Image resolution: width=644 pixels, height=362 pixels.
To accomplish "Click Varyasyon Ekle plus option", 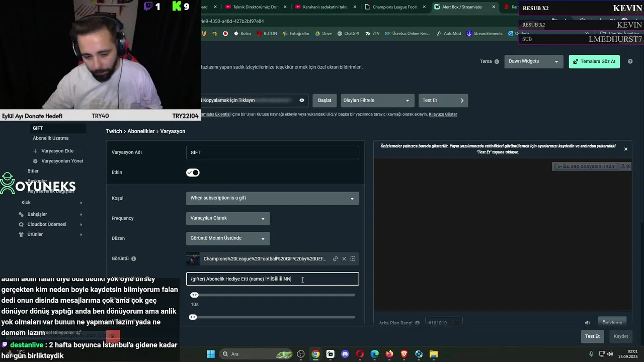I will 53,151.
